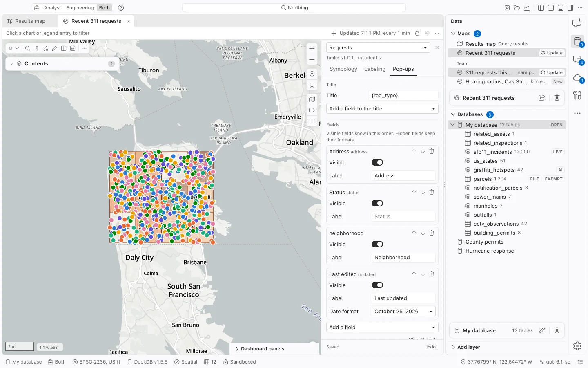Expand Dashboard panels section
Image resolution: width=588 pixels, height=368 pixels.
259,349
